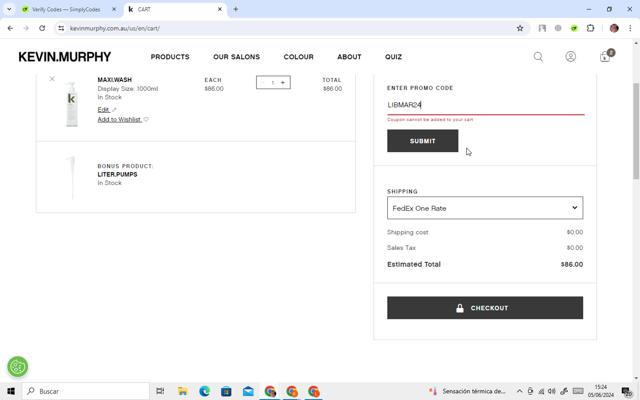This screenshot has width=640, height=400.
Task: Open the Windows Start menu
Action: click(x=11, y=391)
